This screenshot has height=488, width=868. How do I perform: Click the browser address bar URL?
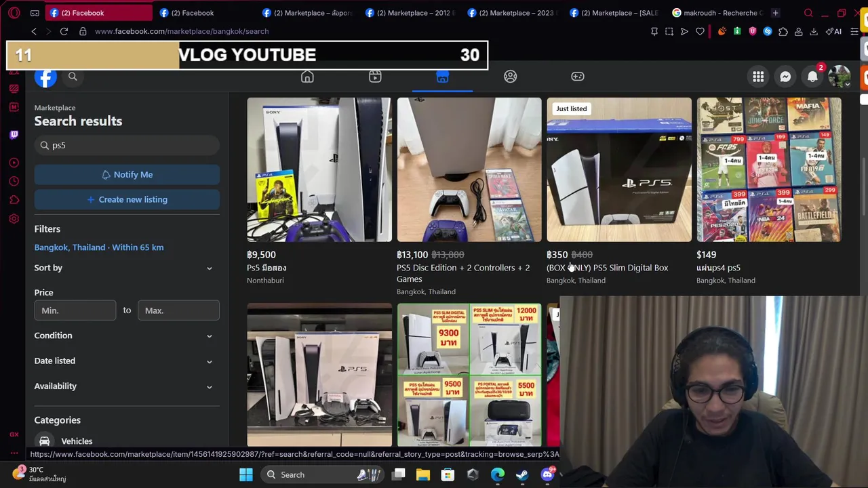pos(182,31)
